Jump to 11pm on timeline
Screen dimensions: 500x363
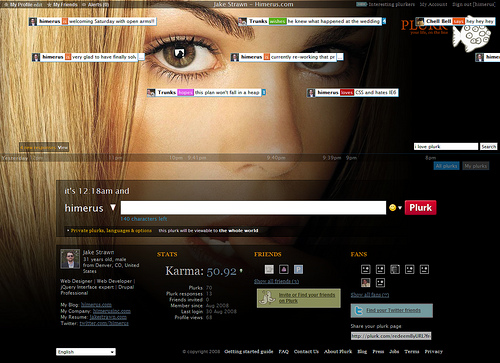click(x=116, y=158)
